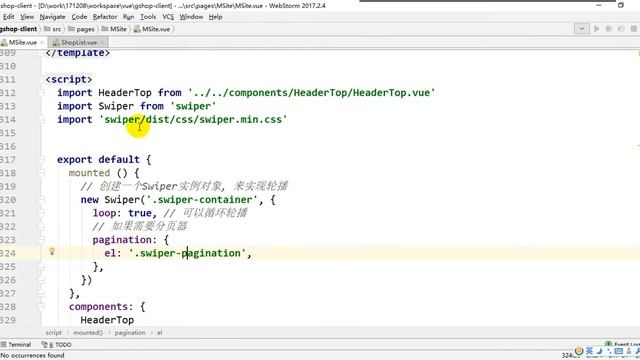Click the moon icon in IME toolbar
Viewport: 640px width, 360px height.
pos(599,351)
